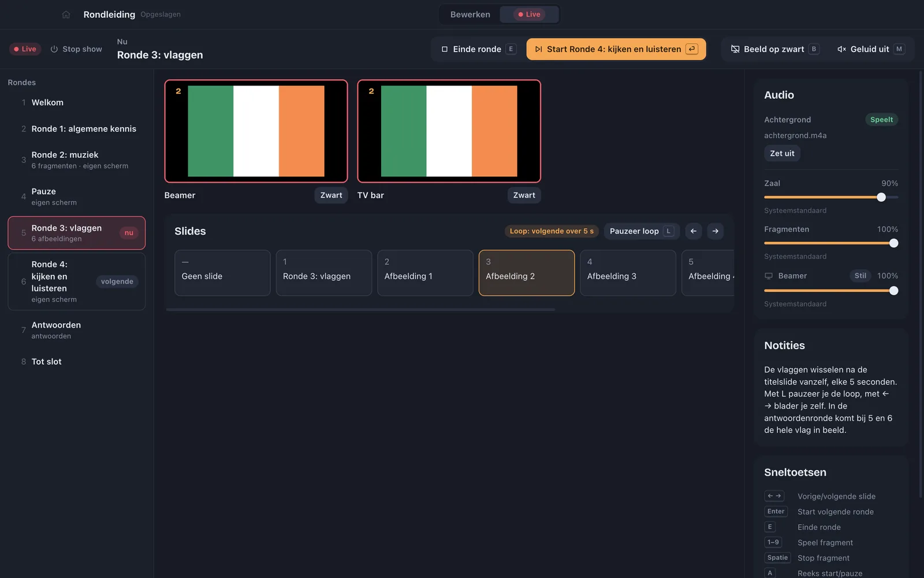This screenshot has width=924, height=578.
Task: Click the red Live status indicator near Stop show
Action: [25, 49]
